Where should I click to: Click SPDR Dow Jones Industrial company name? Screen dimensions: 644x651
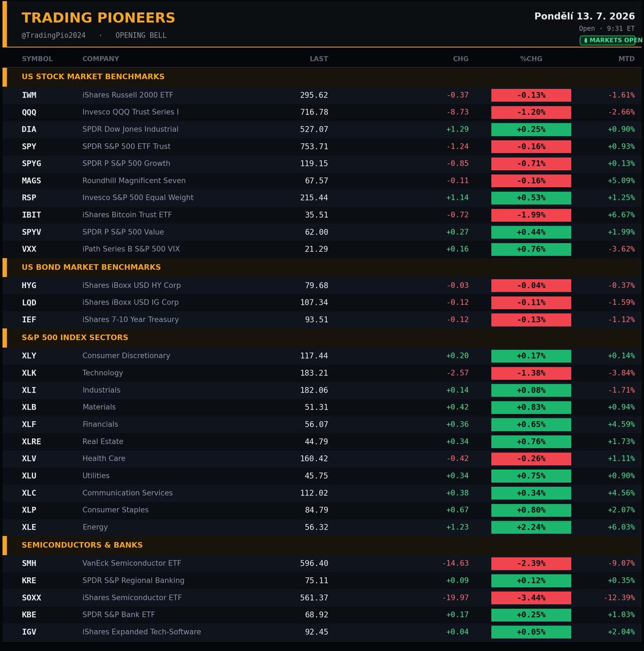point(131,130)
